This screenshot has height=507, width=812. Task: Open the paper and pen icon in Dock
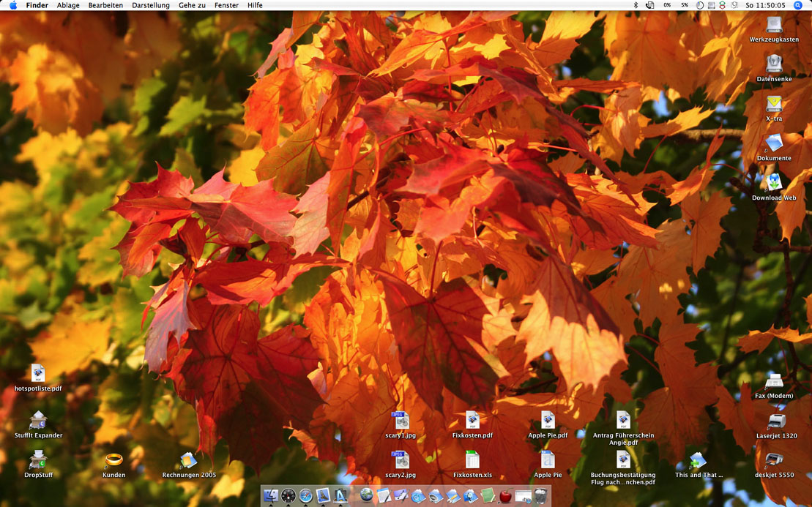pyautogui.click(x=384, y=495)
